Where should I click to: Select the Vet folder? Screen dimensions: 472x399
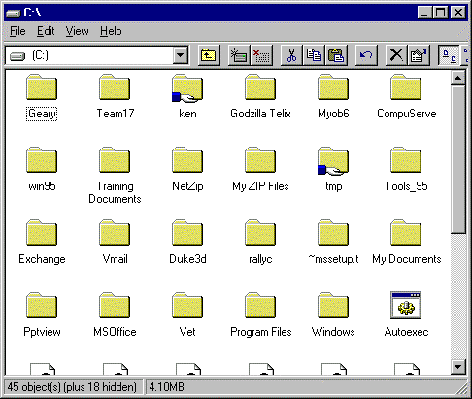(187, 315)
